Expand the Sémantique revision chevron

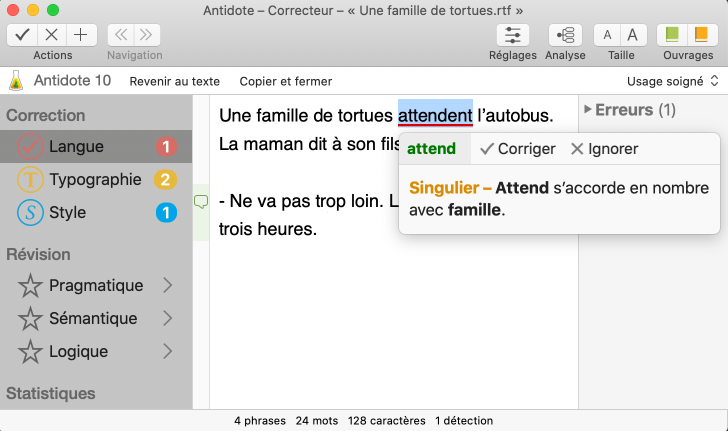[167, 319]
